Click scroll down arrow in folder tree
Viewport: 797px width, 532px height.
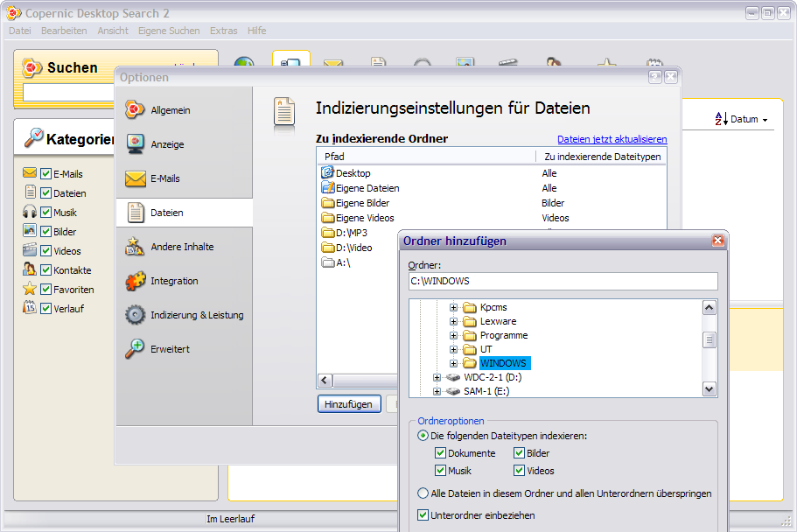[709, 389]
